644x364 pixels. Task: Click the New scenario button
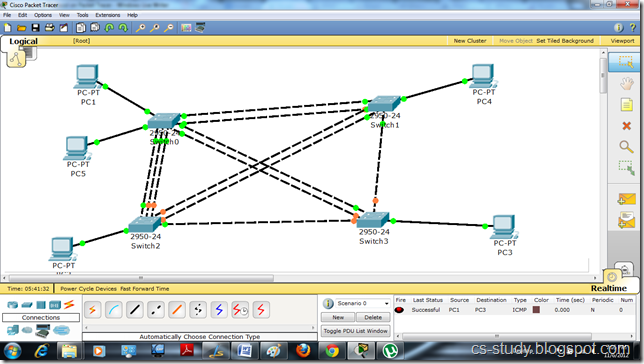(x=338, y=317)
